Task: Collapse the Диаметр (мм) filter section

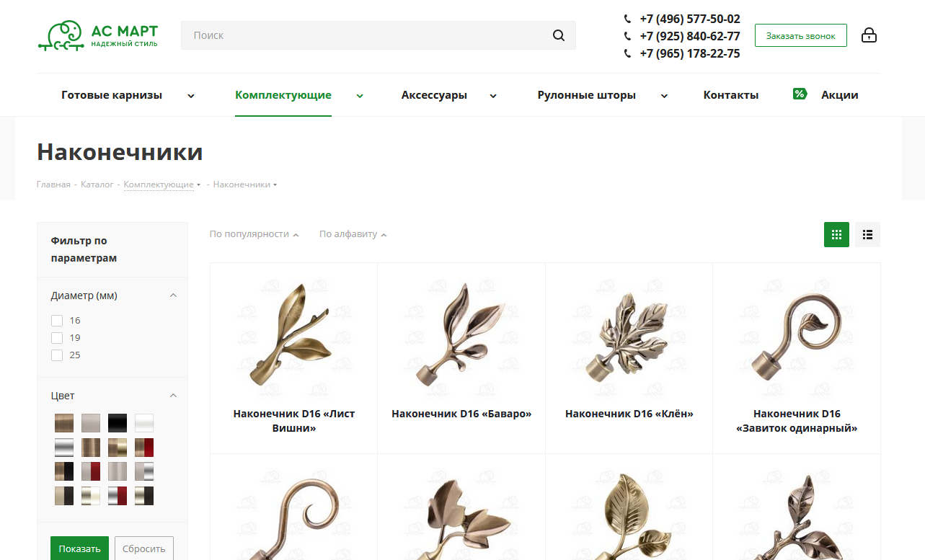Action: [x=173, y=295]
